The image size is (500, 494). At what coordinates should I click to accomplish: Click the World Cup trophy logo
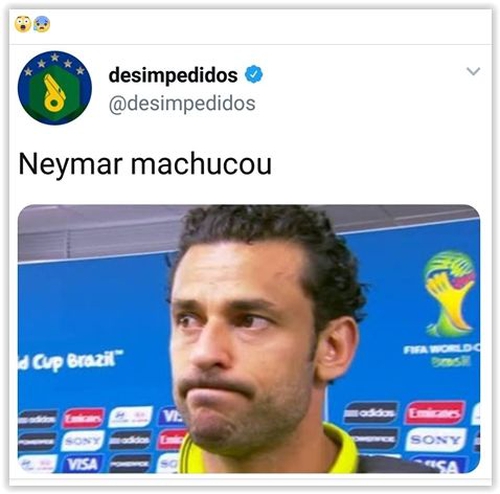click(x=448, y=293)
